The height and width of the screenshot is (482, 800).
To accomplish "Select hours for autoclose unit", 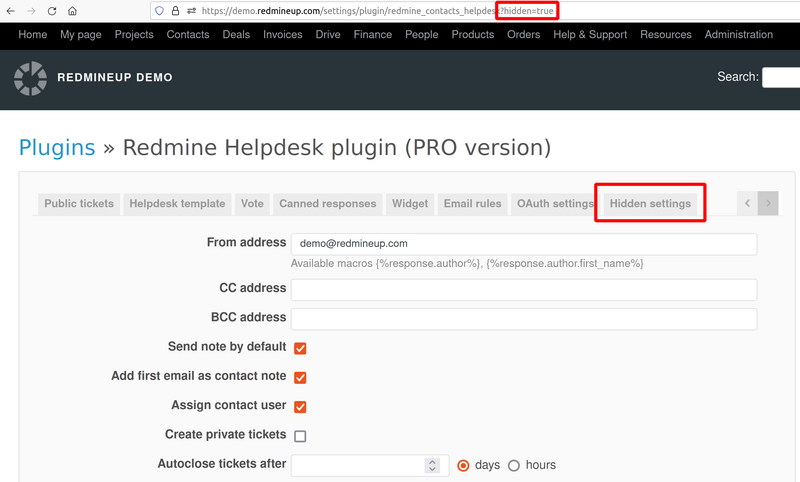I will [514, 465].
